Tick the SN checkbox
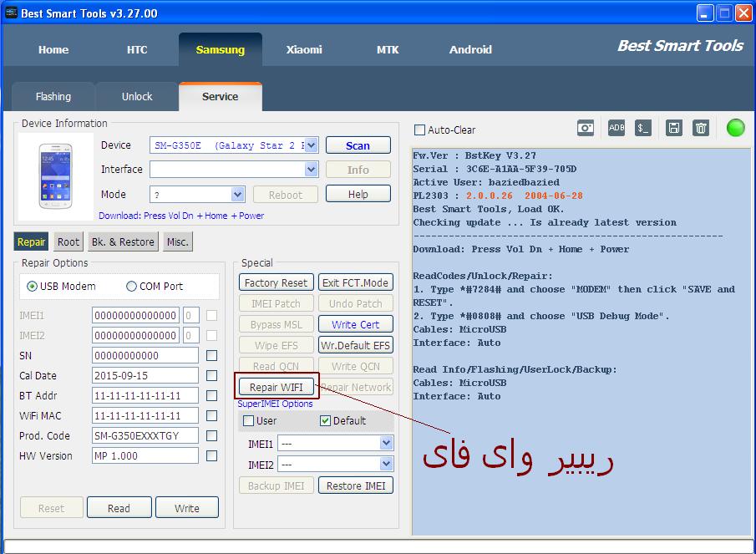Screen dimensions: 756x554 (x=211, y=356)
